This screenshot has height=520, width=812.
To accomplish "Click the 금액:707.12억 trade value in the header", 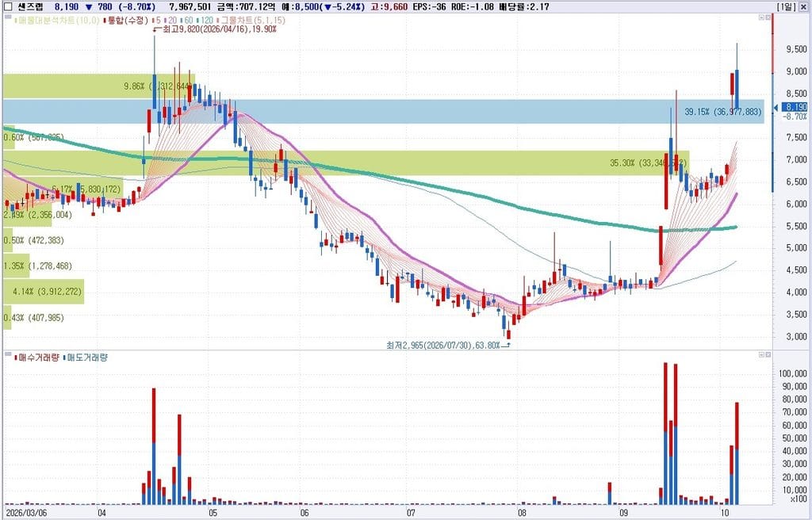I will (247, 7).
